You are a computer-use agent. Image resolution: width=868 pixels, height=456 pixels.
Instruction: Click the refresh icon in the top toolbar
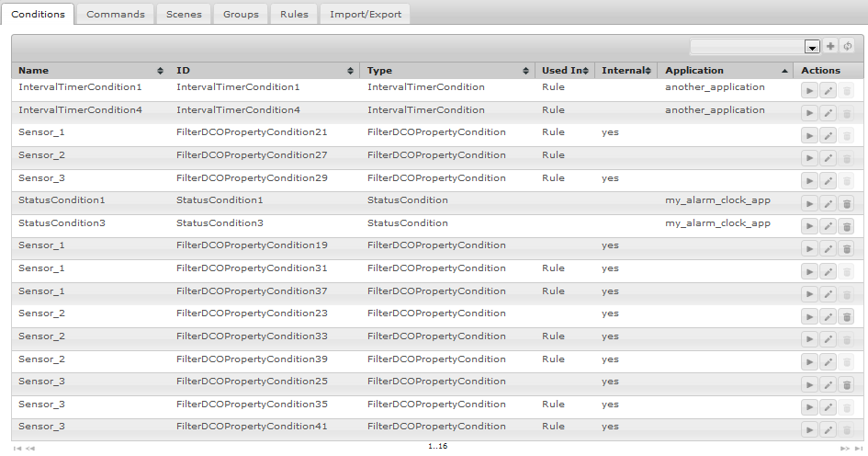pyautogui.click(x=847, y=47)
